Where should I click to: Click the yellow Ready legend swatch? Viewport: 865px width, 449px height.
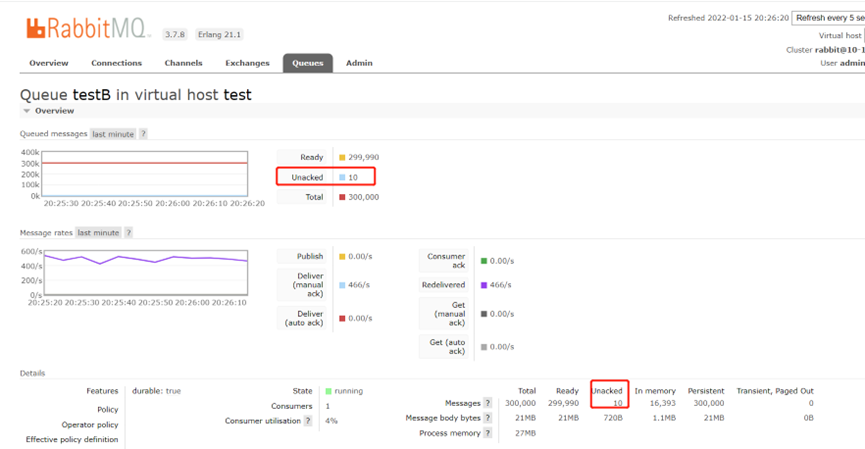coord(342,158)
